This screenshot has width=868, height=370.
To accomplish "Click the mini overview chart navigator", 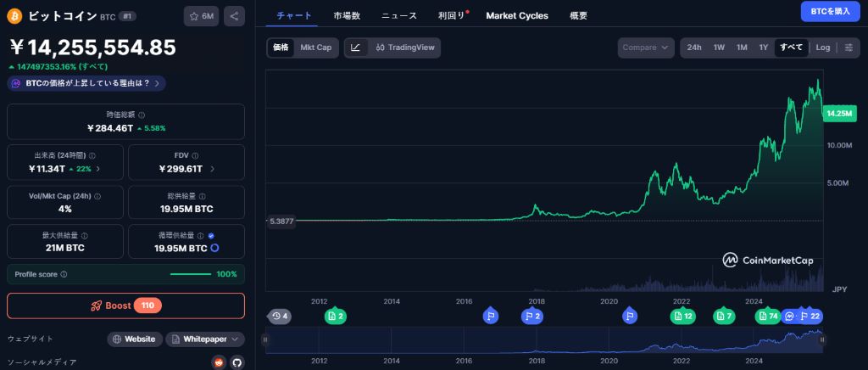I will [x=543, y=340].
